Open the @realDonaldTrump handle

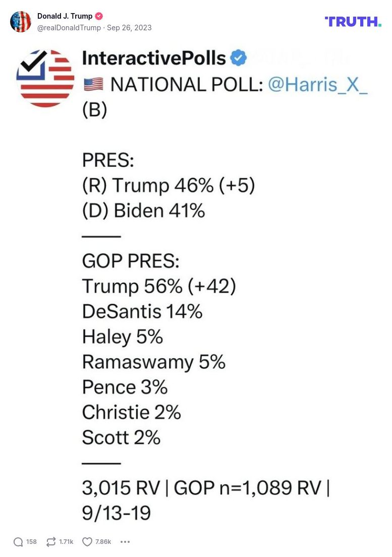click(69, 28)
